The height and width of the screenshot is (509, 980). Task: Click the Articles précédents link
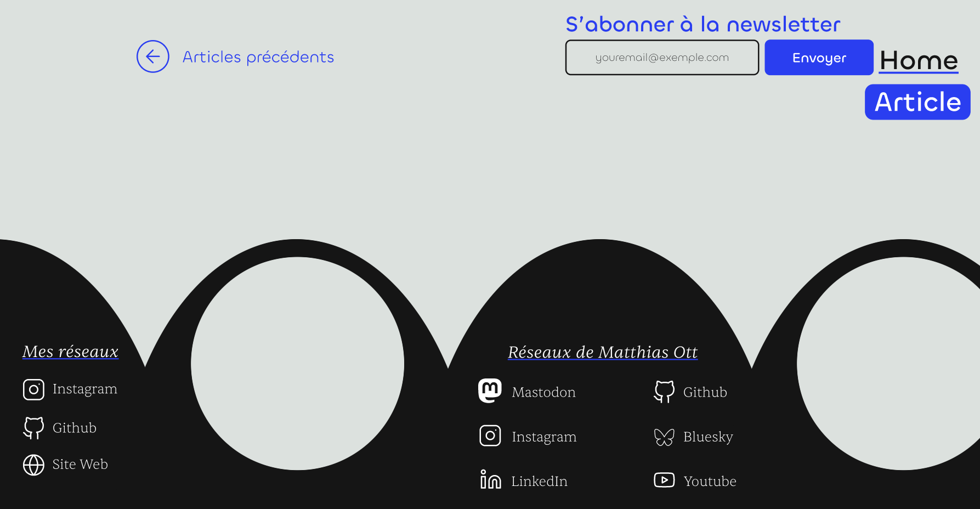pyautogui.click(x=258, y=56)
